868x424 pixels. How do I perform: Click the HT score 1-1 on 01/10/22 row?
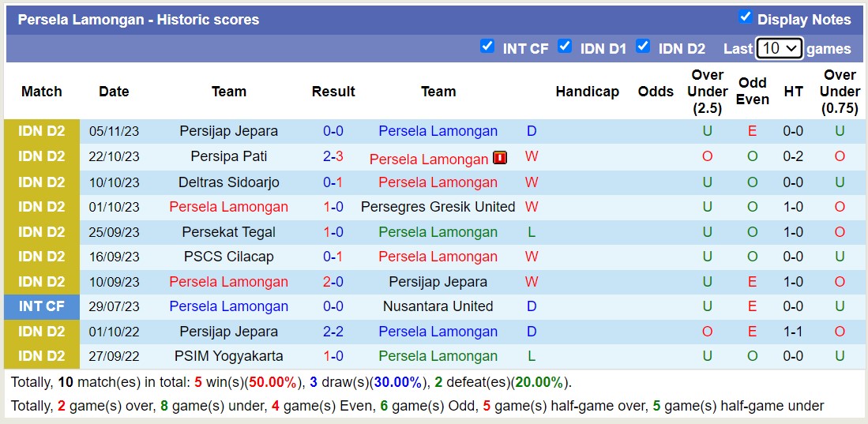[x=793, y=332]
